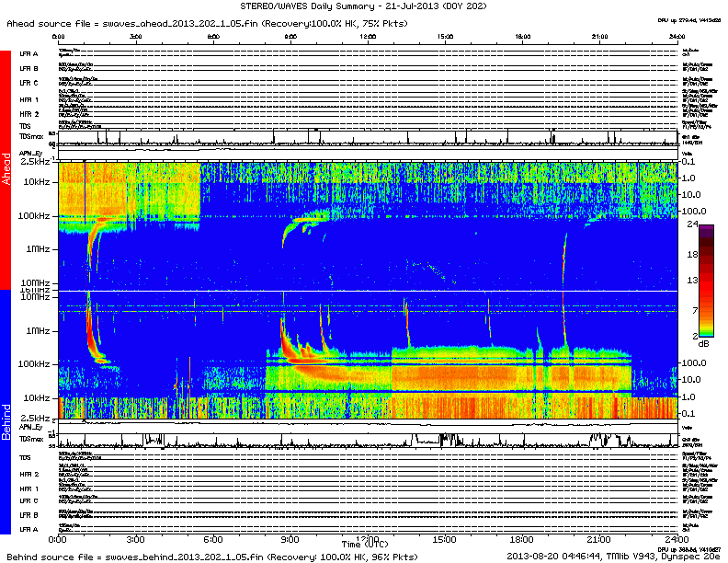The width and height of the screenshot is (728, 563).
Task: Click the LFR C row label at bottom
Action: 28,500
